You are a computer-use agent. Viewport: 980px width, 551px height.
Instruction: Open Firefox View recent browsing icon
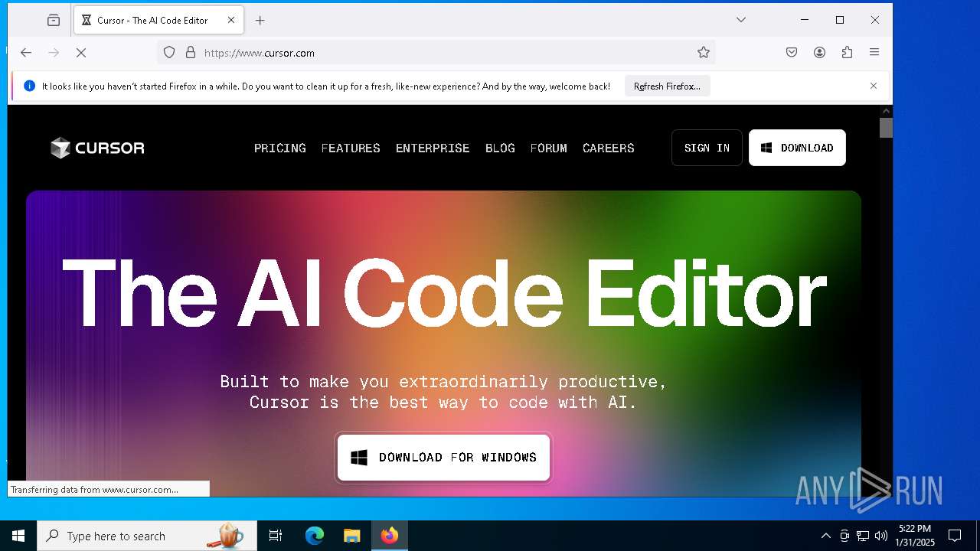(x=54, y=21)
